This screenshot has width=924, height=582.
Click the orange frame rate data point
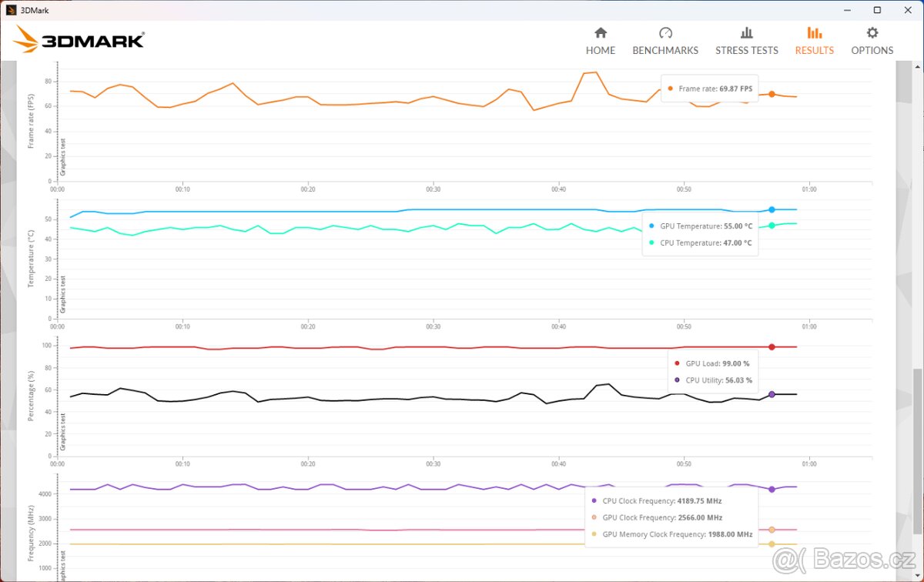click(x=772, y=94)
